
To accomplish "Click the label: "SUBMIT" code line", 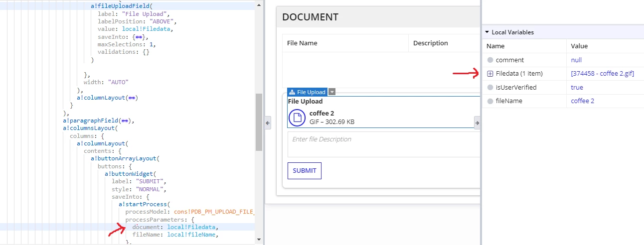I will [139, 181].
